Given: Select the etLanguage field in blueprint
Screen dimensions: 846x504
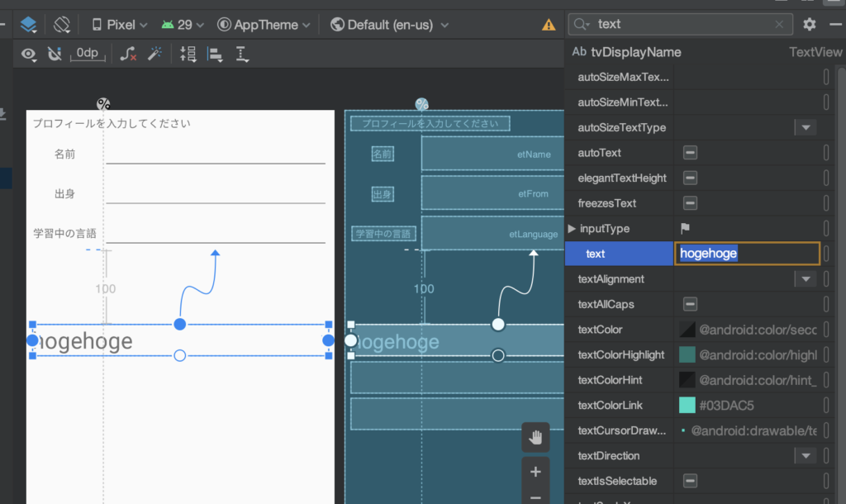Looking at the screenshot, I should 492,233.
